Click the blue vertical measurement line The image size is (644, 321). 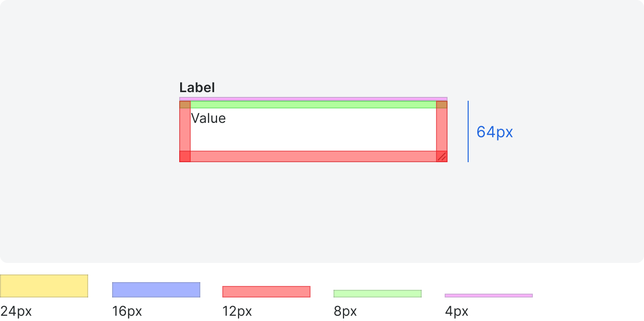[x=468, y=131]
